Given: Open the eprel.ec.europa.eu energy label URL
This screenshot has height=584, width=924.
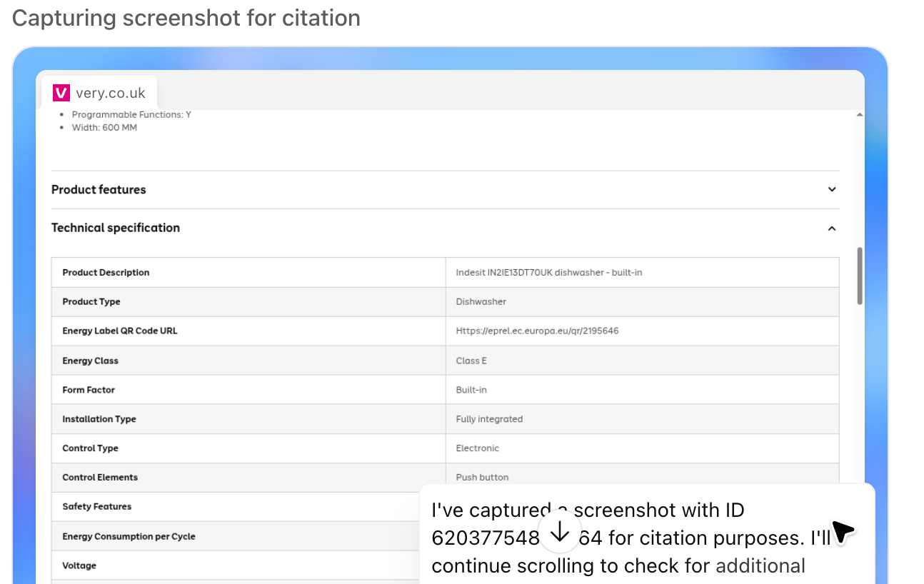Looking at the screenshot, I should pos(537,331).
